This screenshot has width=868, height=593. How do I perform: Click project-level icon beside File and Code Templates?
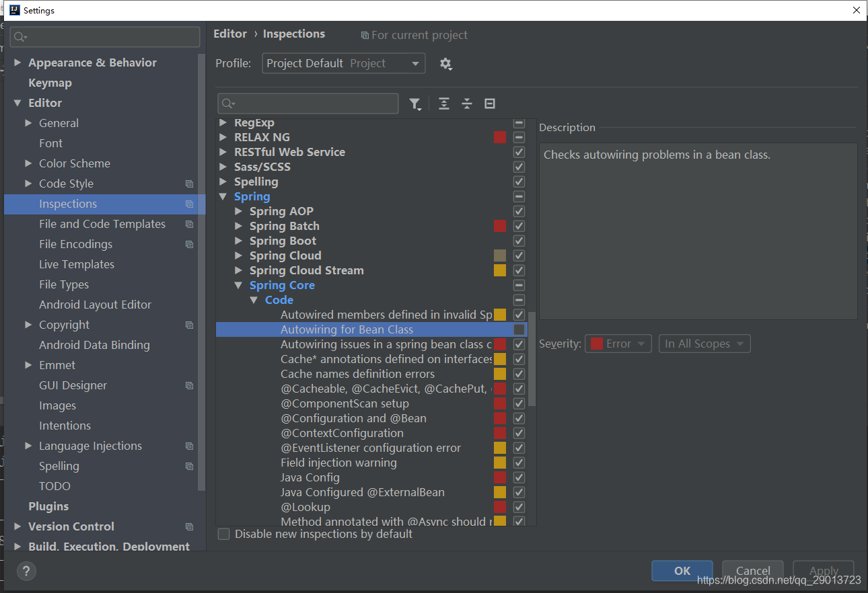[x=189, y=224]
